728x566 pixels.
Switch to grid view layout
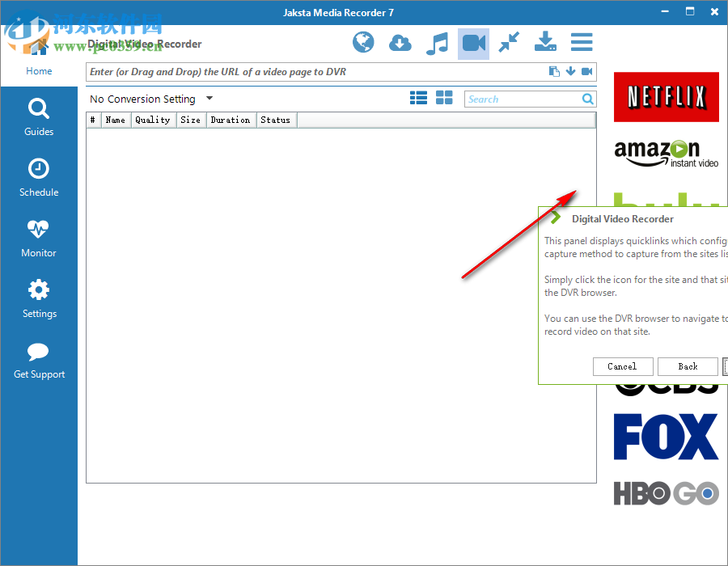click(x=444, y=97)
